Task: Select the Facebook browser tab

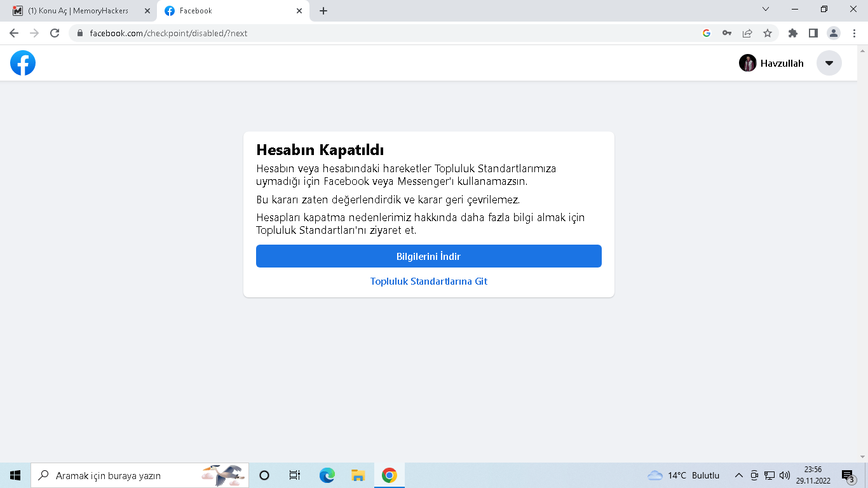Action: point(233,11)
